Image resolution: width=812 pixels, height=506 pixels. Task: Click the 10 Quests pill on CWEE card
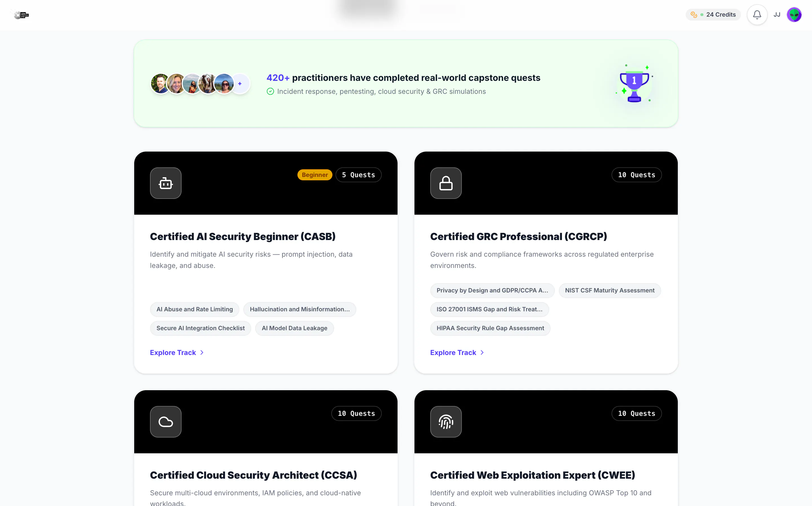click(637, 413)
